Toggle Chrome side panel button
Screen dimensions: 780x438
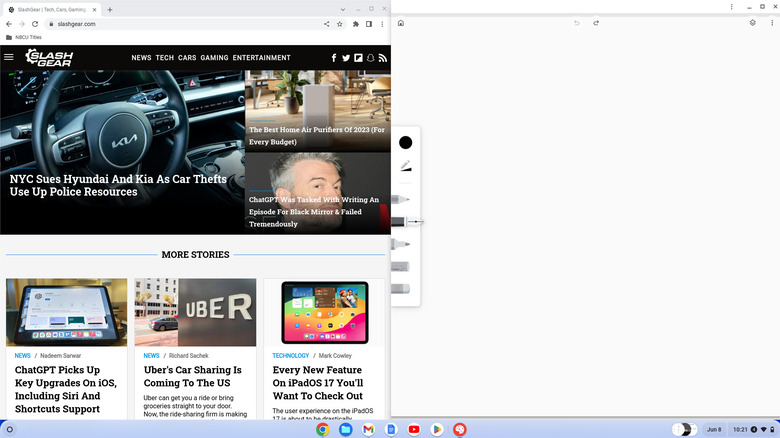tap(368, 24)
